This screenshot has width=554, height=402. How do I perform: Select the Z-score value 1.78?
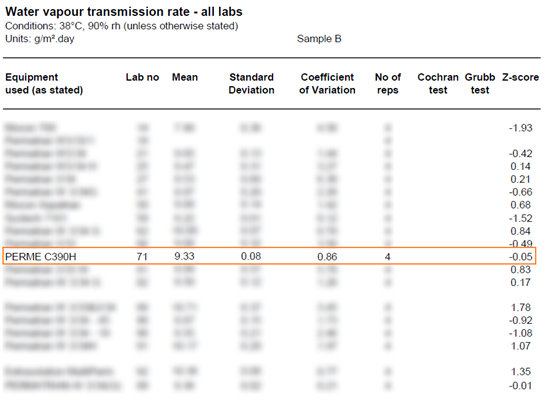(x=521, y=307)
